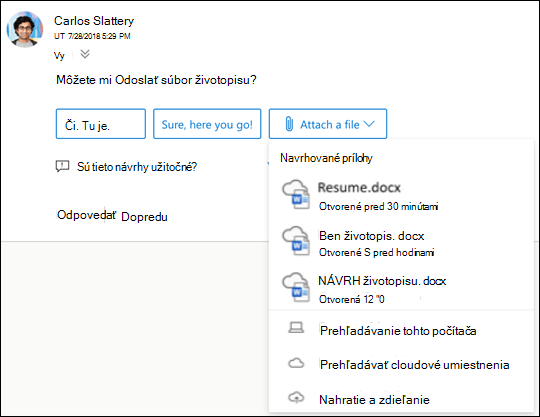Click the cloud Word icon beside Resume.docx
Screen dimensions: 540x417
[296, 195]
